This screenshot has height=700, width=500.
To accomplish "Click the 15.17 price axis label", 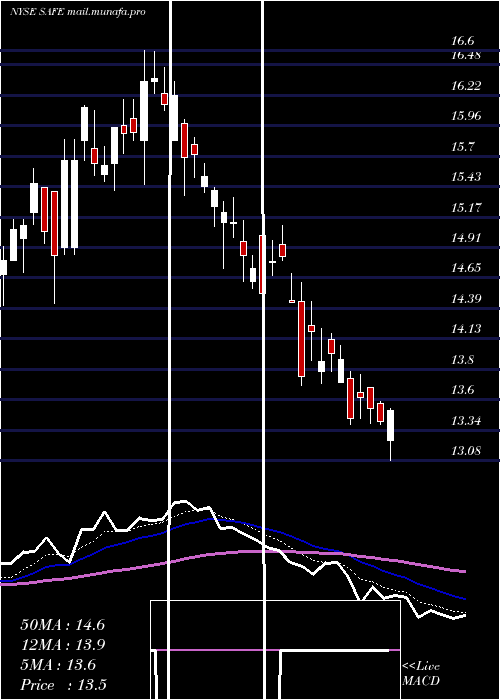I will (x=466, y=208).
